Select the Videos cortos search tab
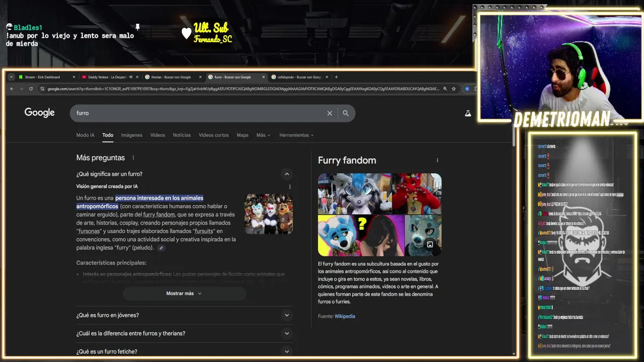This screenshot has width=644, height=362. tap(213, 135)
